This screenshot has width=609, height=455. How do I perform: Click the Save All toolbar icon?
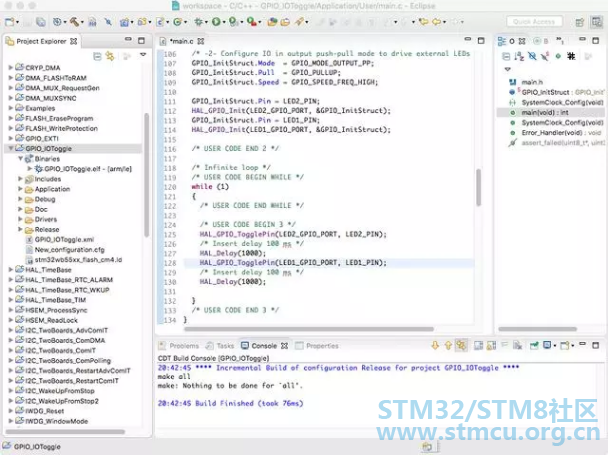(x=41, y=22)
